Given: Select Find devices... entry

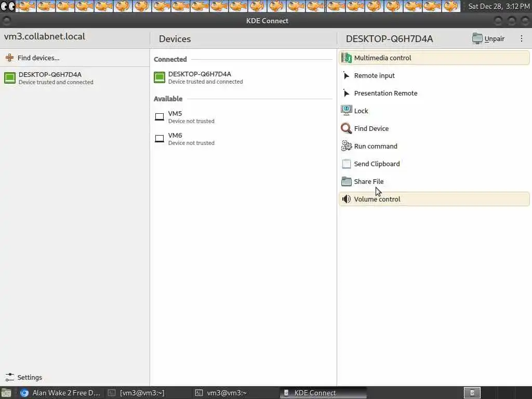Looking at the screenshot, I should click(x=75, y=58).
